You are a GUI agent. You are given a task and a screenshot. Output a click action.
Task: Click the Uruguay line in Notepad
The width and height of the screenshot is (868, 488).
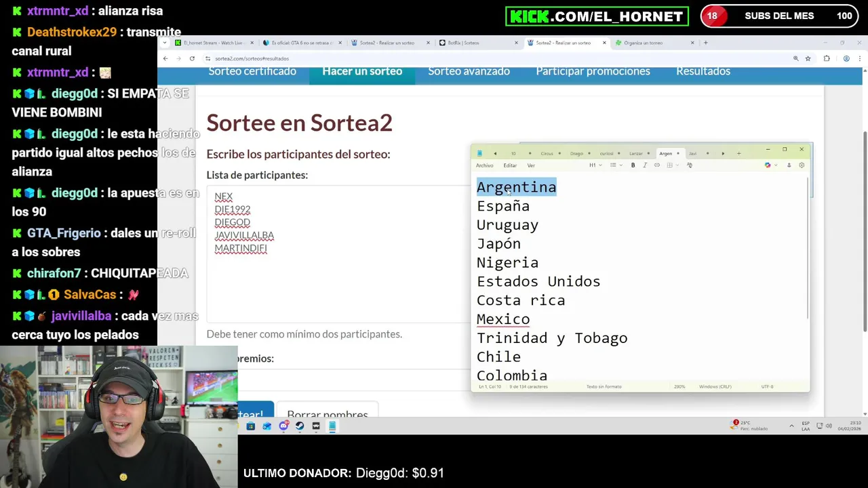pos(507,225)
